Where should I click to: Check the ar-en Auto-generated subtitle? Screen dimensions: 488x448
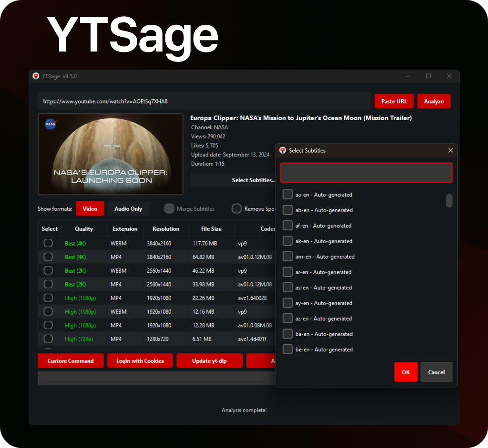coord(287,272)
